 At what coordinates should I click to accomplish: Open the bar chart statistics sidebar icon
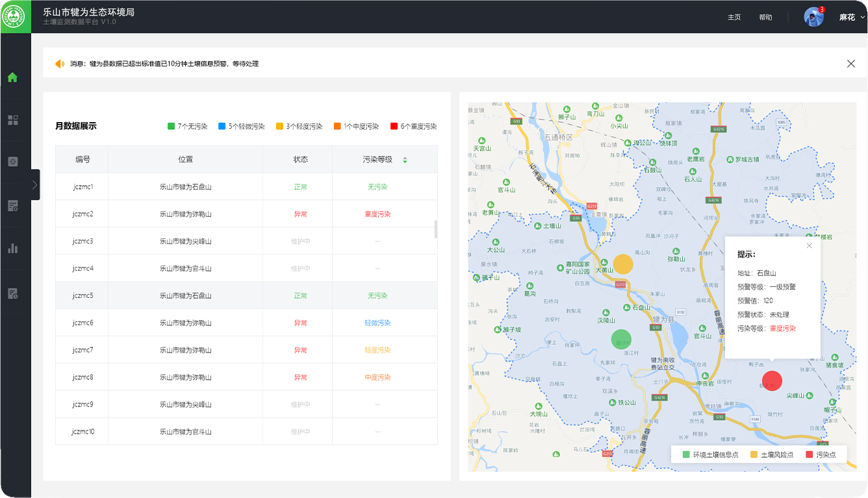click(12, 248)
